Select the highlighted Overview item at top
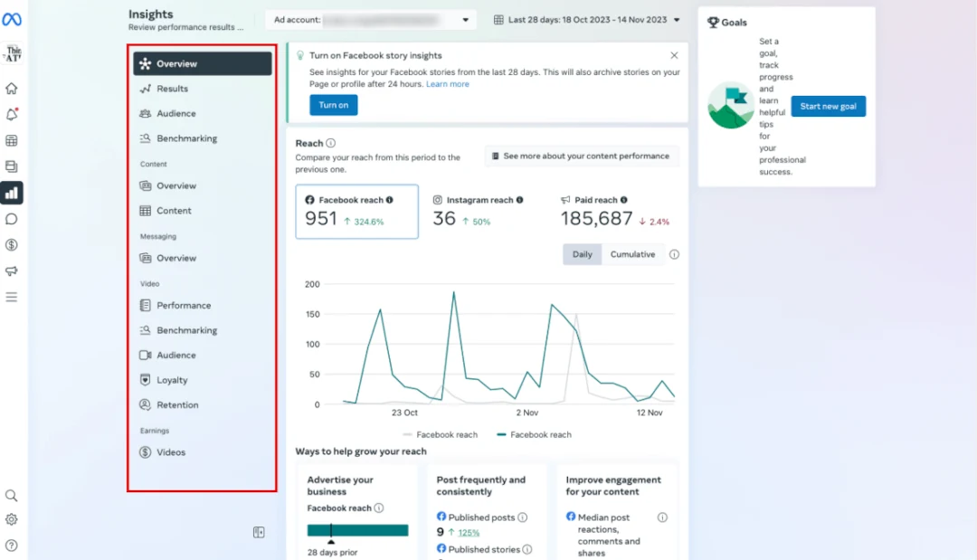This screenshot has height=560, width=977. [203, 63]
